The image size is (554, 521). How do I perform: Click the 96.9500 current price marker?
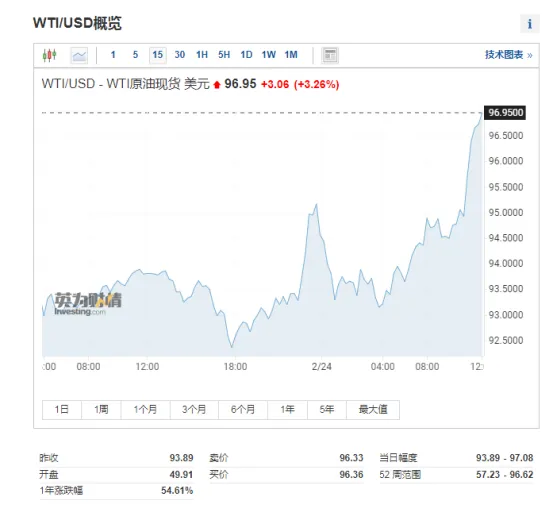click(505, 113)
